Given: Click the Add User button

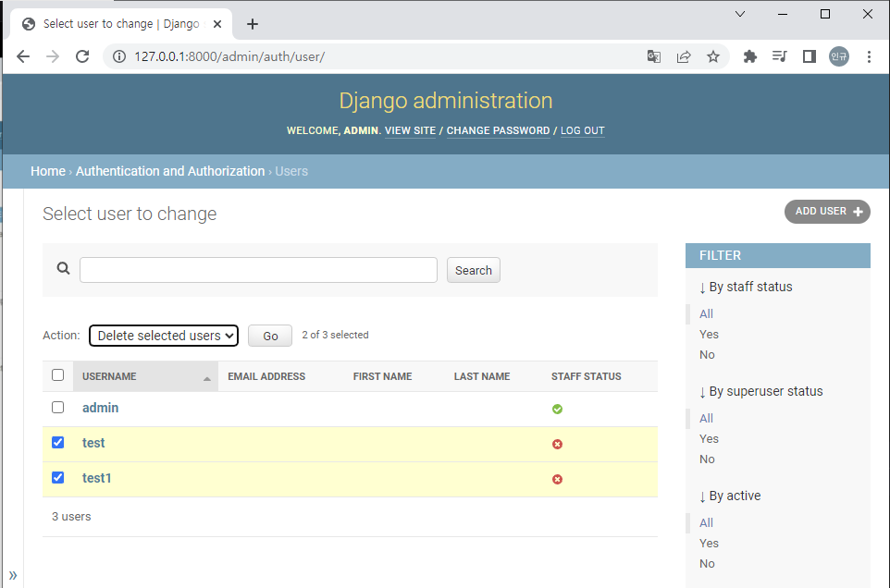Looking at the screenshot, I should click(827, 212).
